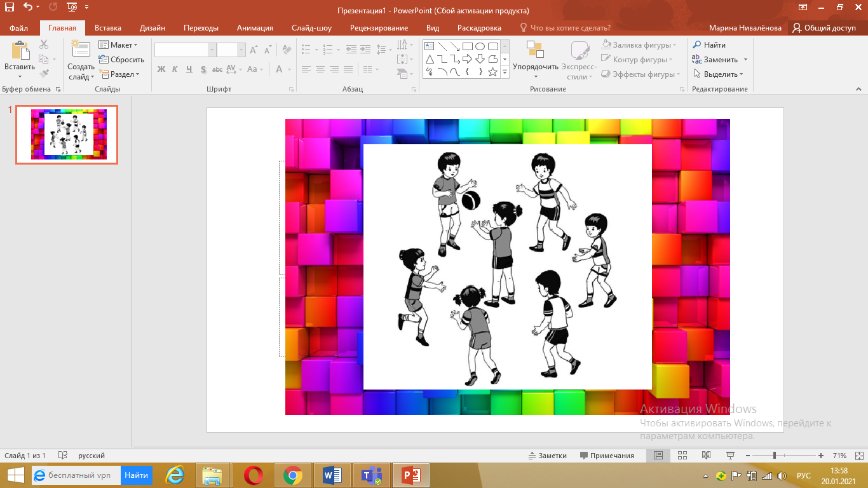Center text in paragraph group
The height and width of the screenshot is (488, 868).
(x=320, y=69)
